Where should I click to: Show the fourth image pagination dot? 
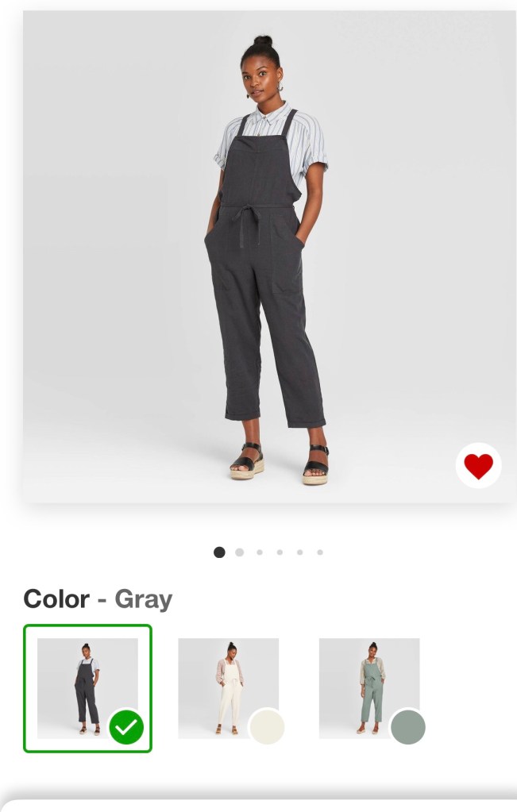click(x=280, y=552)
